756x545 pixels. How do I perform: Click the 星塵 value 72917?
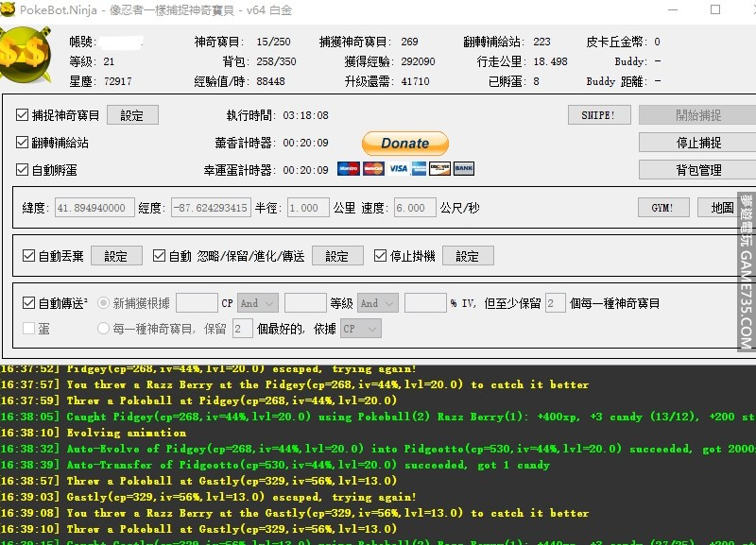click(x=117, y=81)
